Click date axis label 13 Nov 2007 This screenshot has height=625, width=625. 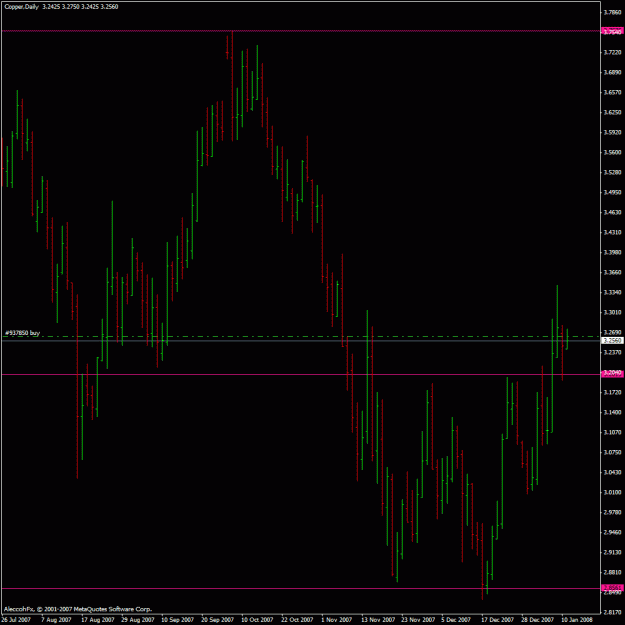pos(378,620)
